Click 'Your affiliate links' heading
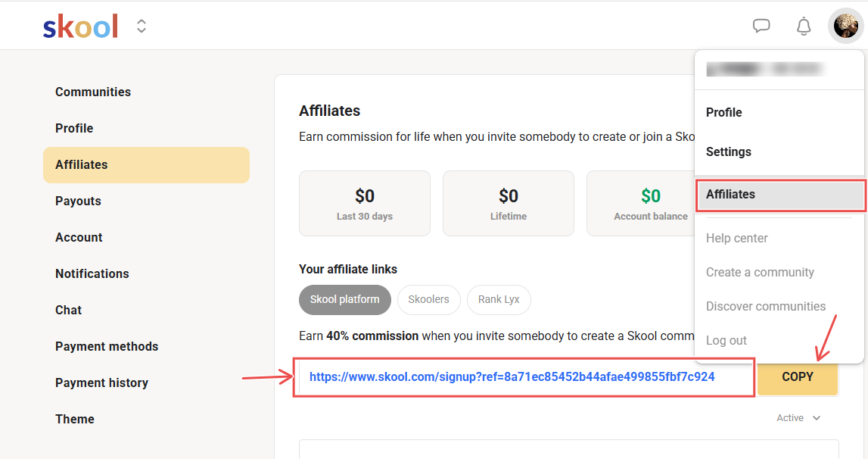868x459 pixels. (x=348, y=270)
